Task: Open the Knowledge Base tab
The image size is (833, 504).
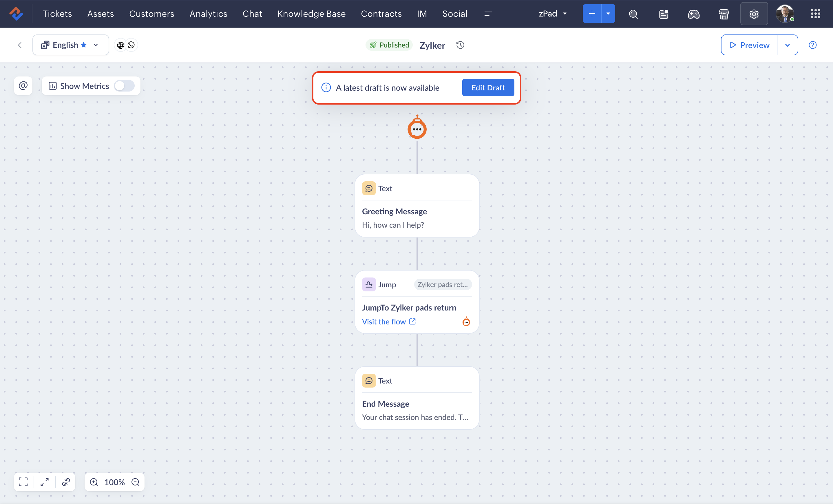Action: [x=311, y=14]
